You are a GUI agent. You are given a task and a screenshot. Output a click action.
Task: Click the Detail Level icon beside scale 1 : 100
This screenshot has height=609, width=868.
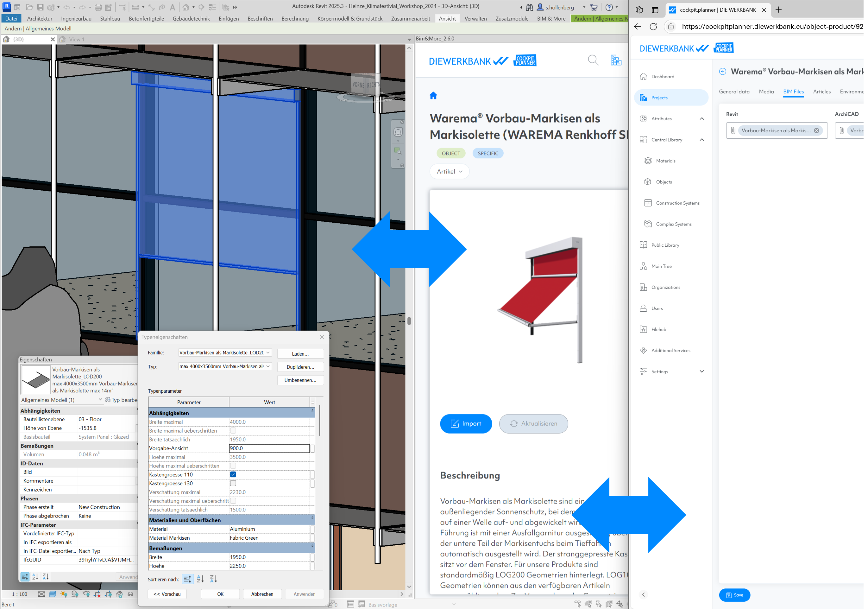pos(41,594)
